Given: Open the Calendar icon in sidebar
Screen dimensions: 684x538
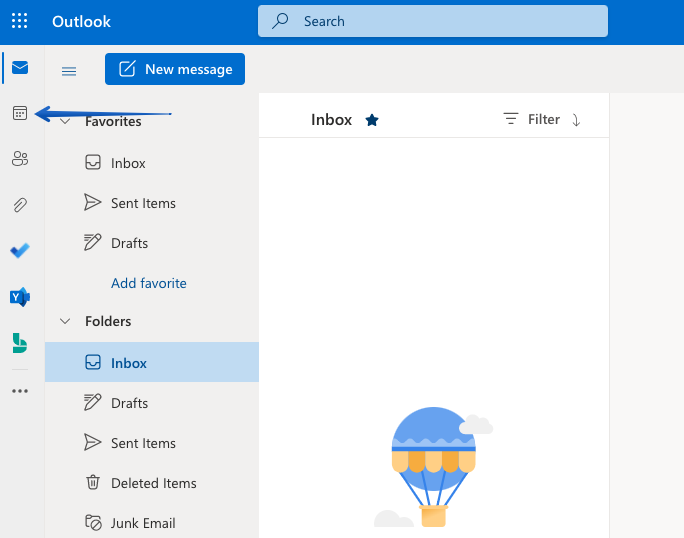Looking at the screenshot, I should tap(20, 113).
